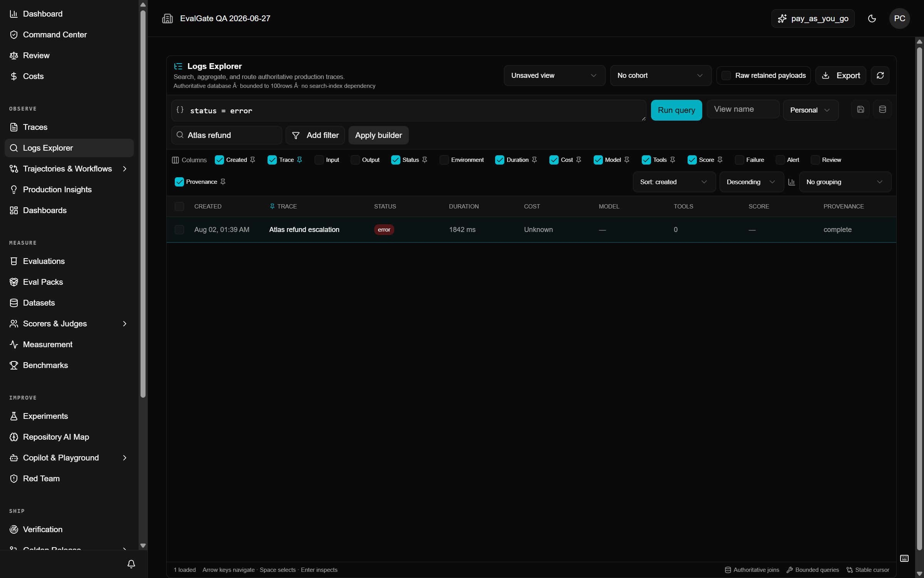Click the pay_as_you_go sparkle icon
This screenshot has height=578, width=924.
[782, 18]
